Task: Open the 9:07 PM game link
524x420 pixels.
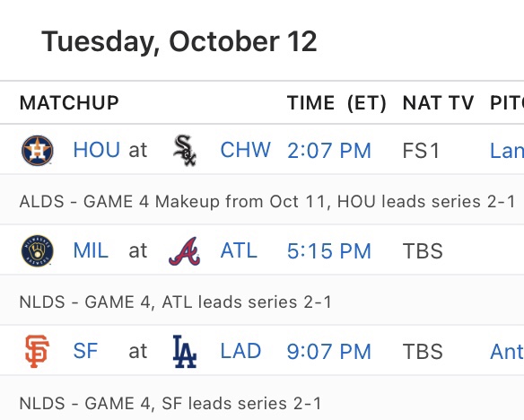Action: pyautogui.click(x=329, y=352)
